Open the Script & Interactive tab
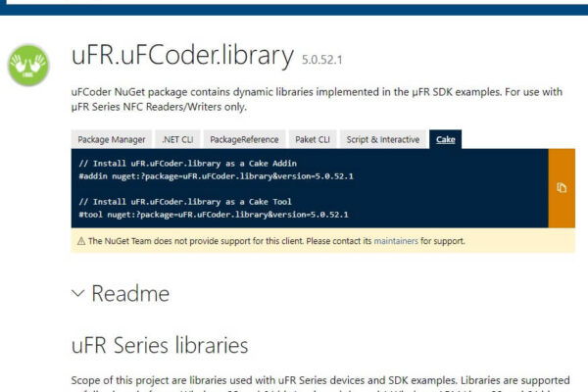The image size is (588, 392). (x=383, y=139)
